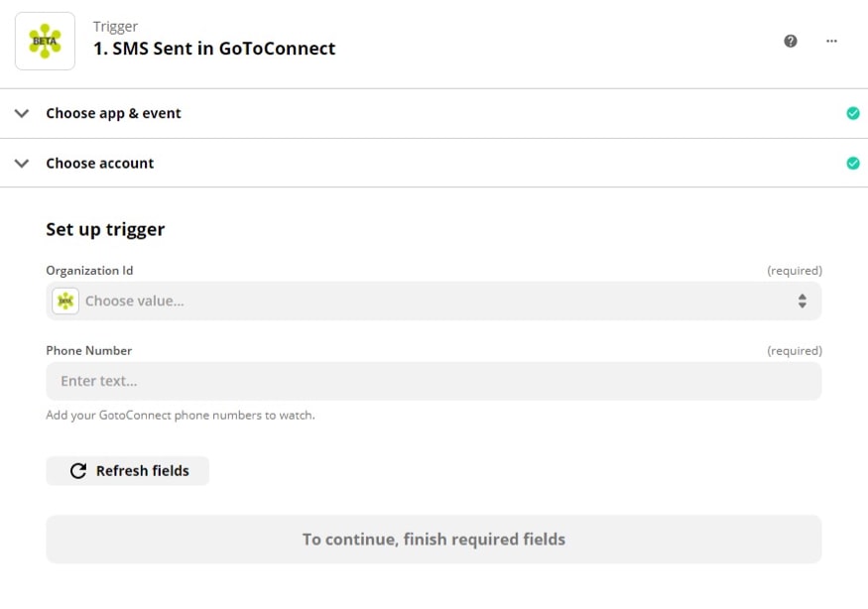
Task: Click the circular arrow refresh icon
Action: click(x=78, y=471)
